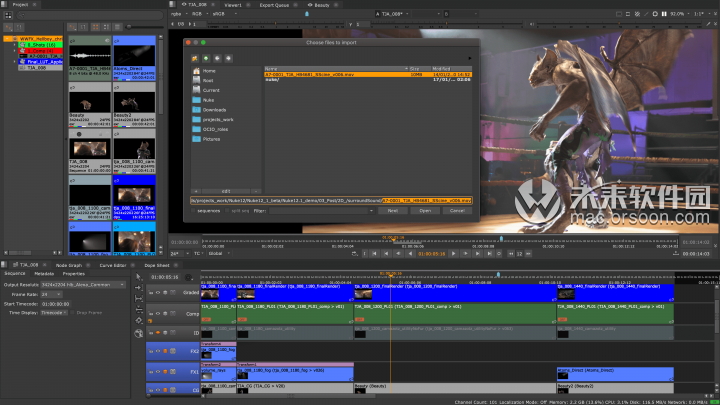Switch to the Metadata tab

click(x=44, y=274)
